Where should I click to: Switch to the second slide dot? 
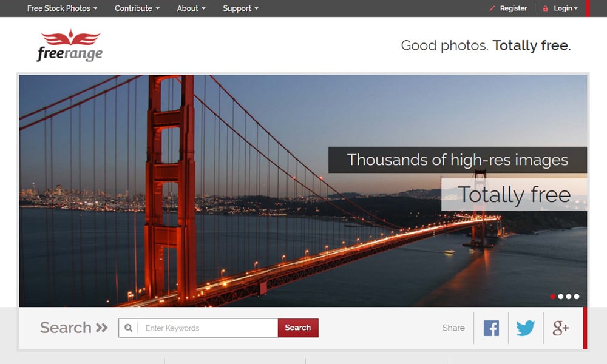click(560, 297)
